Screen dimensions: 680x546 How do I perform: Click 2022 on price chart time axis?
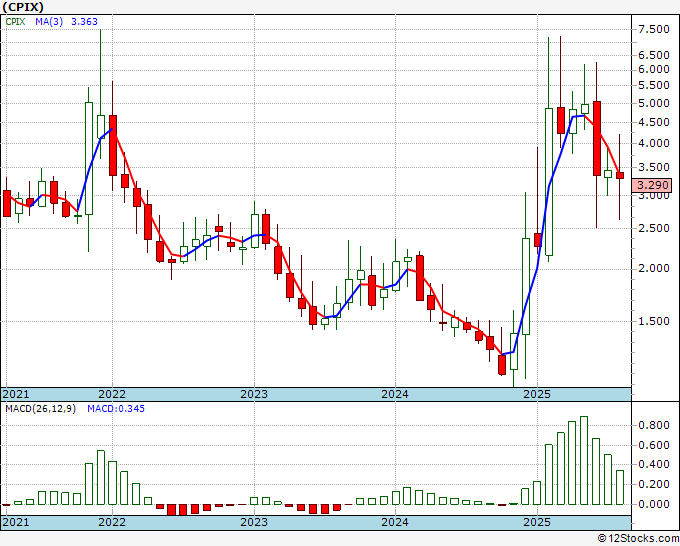112,394
